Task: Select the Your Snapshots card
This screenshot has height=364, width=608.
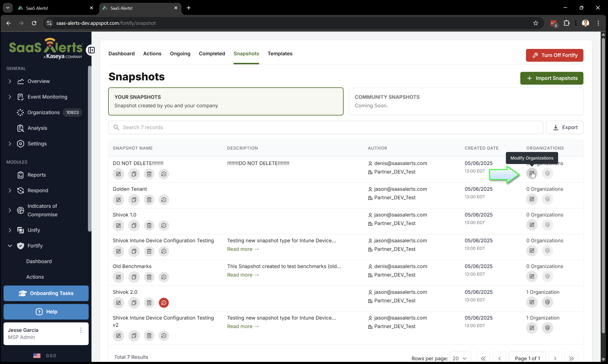Action: point(225,101)
